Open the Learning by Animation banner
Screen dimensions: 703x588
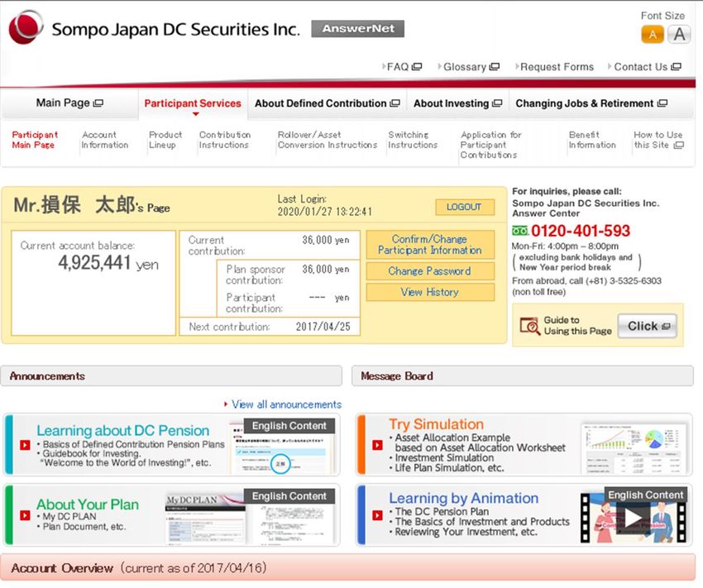[524, 515]
